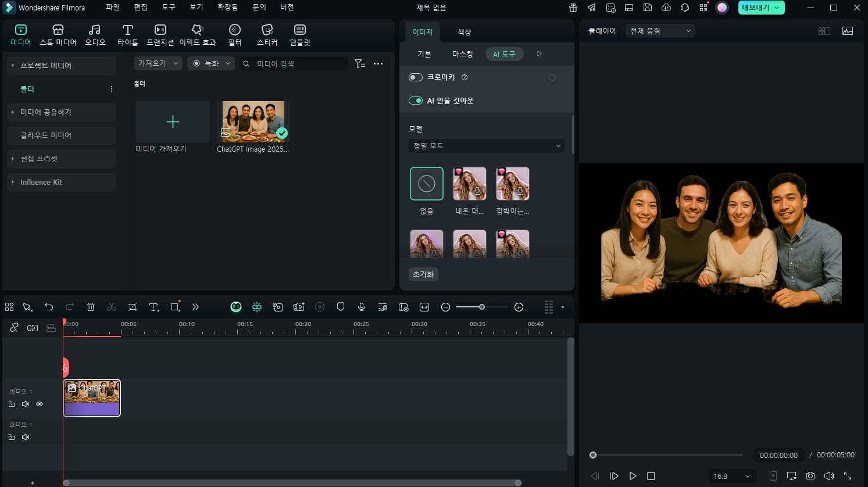The width and height of the screenshot is (868, 487).
Task: Click the 미디어 검색 search field
Action: point(294,63)
